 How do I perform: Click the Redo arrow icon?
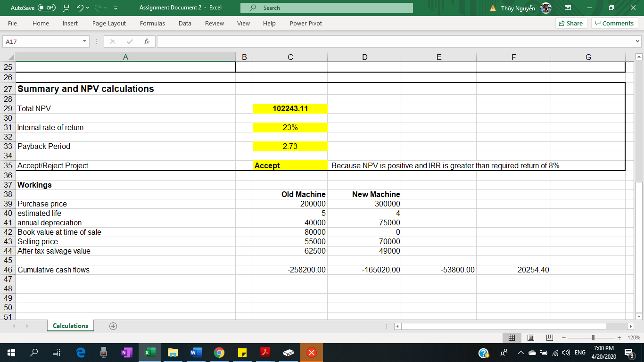pos(99,8)
